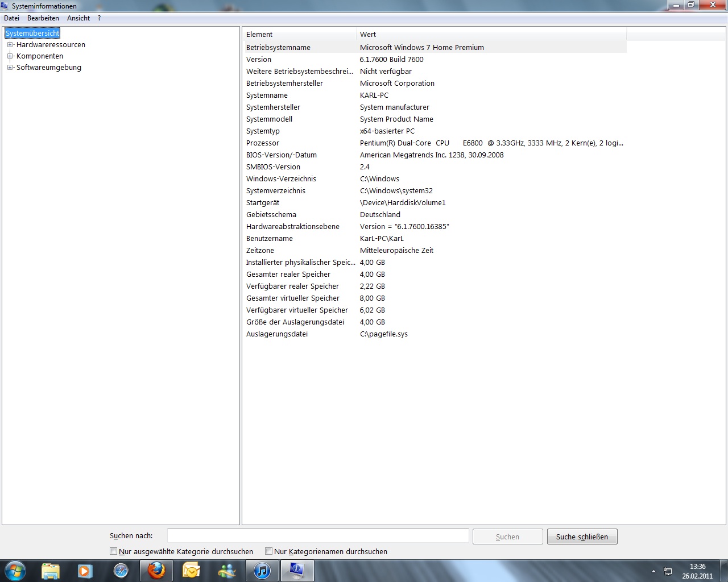The height and width of the screenshot is (582, 728).
Task: Open the Datei menu
Action: pyautogui.click(x=11, y=18)
